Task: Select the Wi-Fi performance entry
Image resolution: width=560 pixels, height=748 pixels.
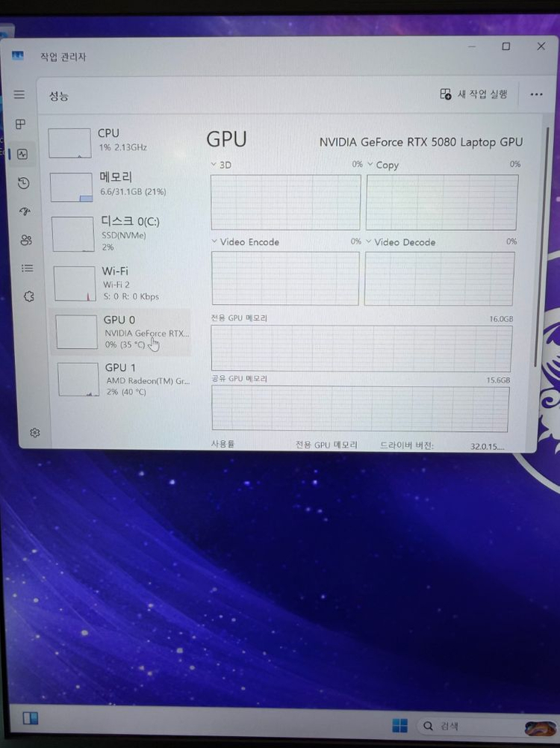Action: point(122,283)
